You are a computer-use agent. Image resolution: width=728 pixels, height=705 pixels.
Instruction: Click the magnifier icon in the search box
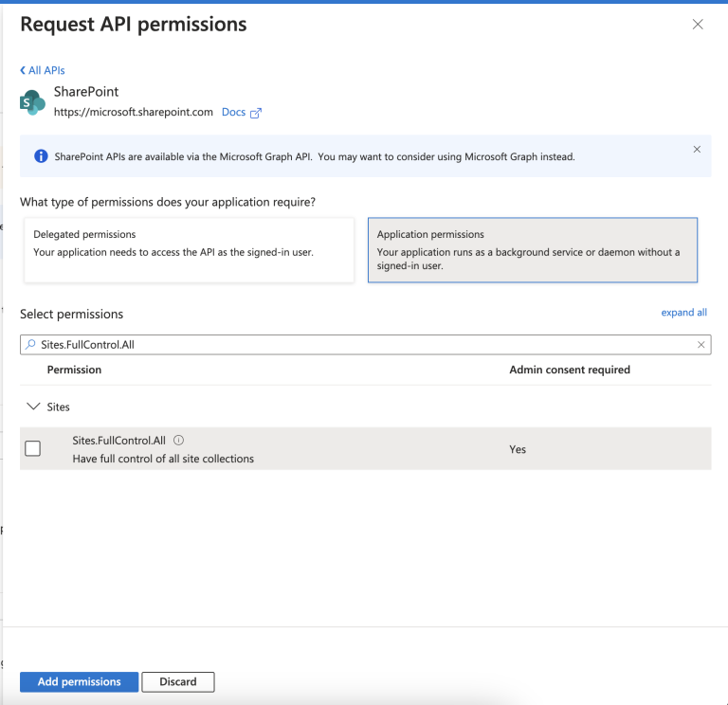(x=31, y=345)
